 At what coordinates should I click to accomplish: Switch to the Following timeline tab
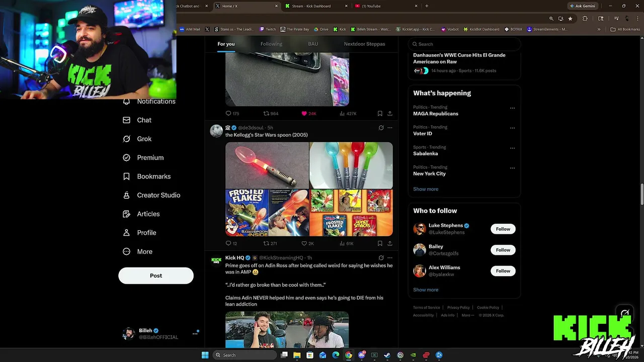[271, 44]
